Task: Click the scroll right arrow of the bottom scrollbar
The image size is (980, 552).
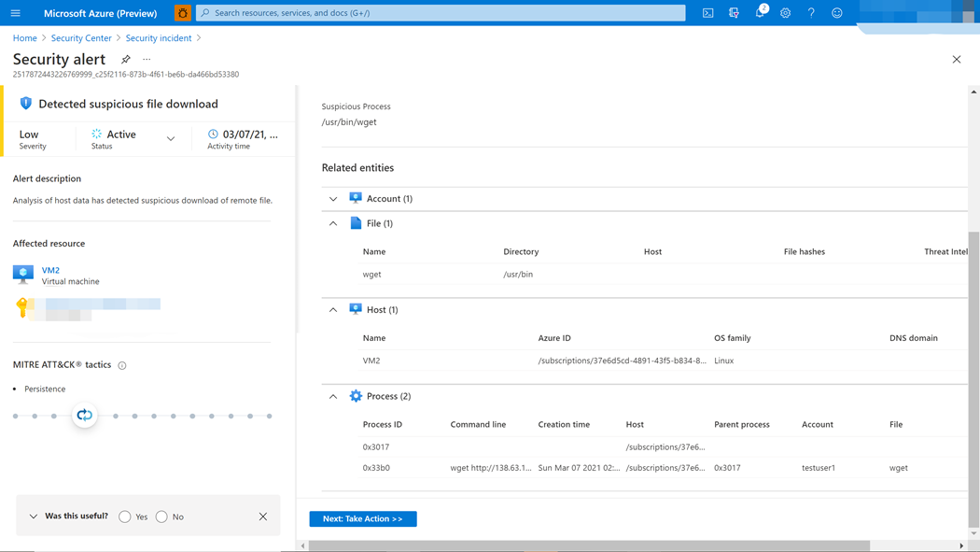Action: [x=962, y=545]
